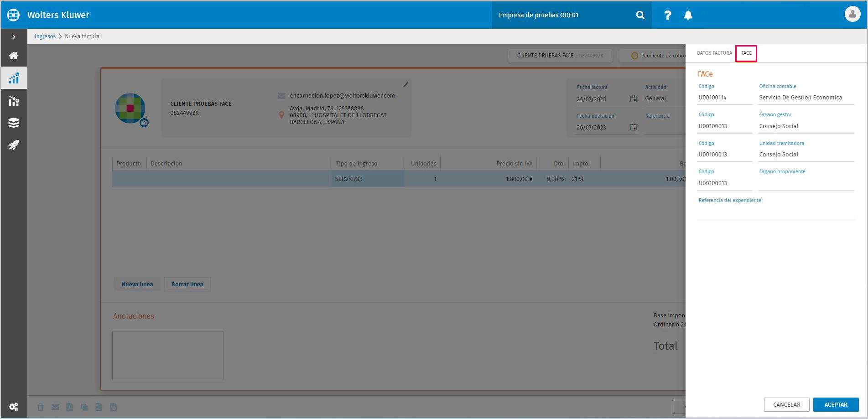Click the search magnifier icon
This screenshot has height=419, width=868.
[640, 15]
